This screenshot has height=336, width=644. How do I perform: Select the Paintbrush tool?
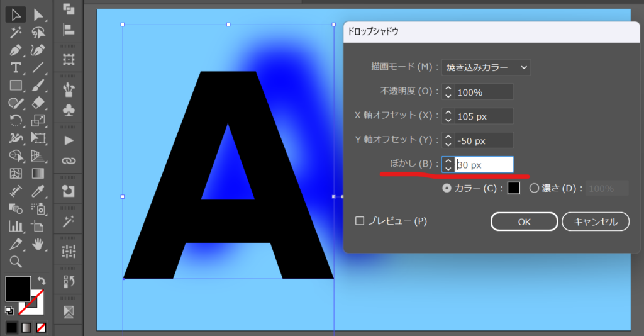[x=38, y=85]
